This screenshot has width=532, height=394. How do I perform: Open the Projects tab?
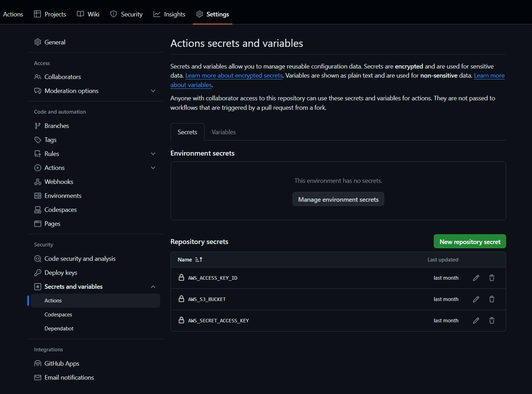pos(50,14)
